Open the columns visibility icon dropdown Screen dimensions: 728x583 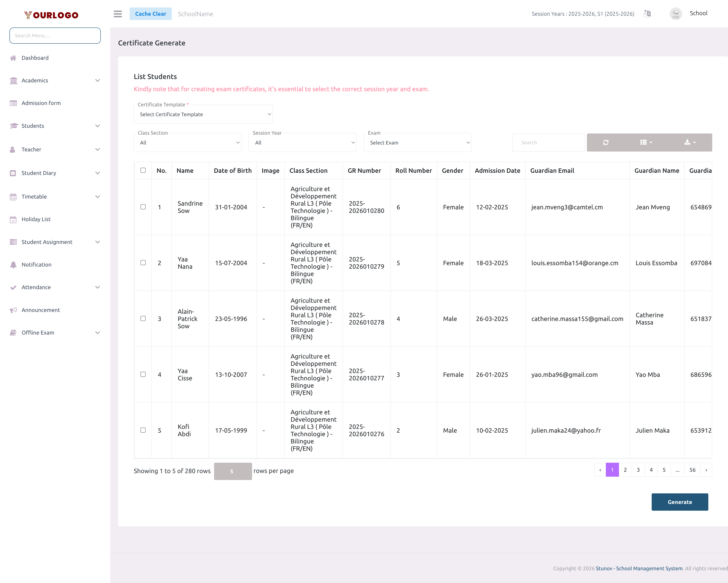(646, 142)
